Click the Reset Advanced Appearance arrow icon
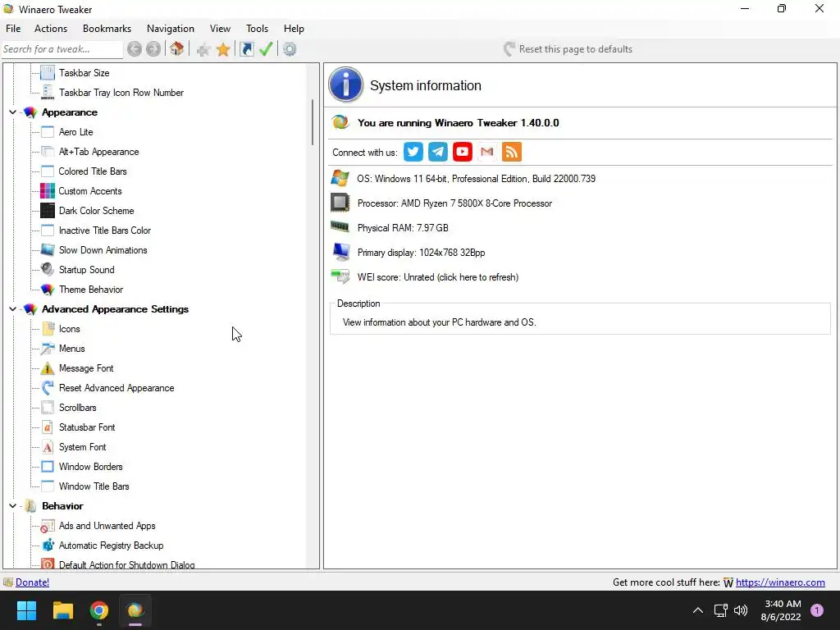 pos(48,388)
